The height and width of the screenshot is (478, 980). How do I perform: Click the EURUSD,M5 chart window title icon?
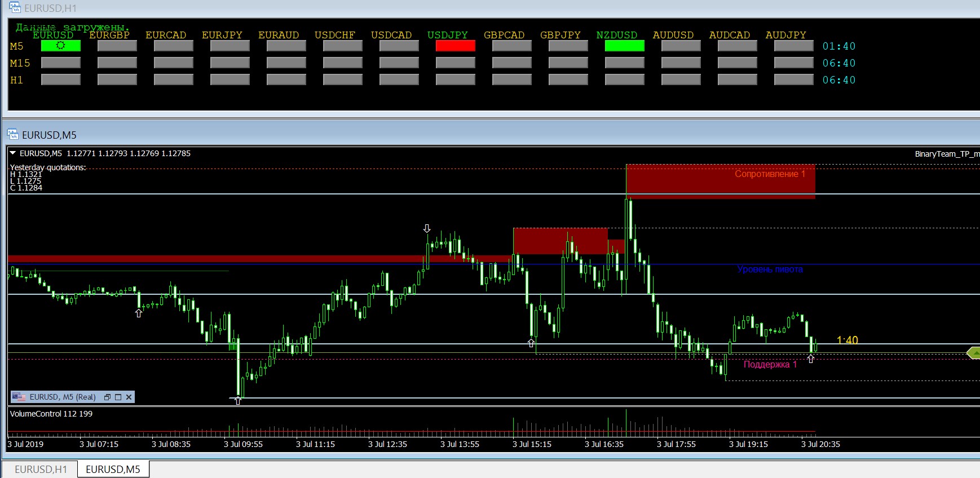12,134
